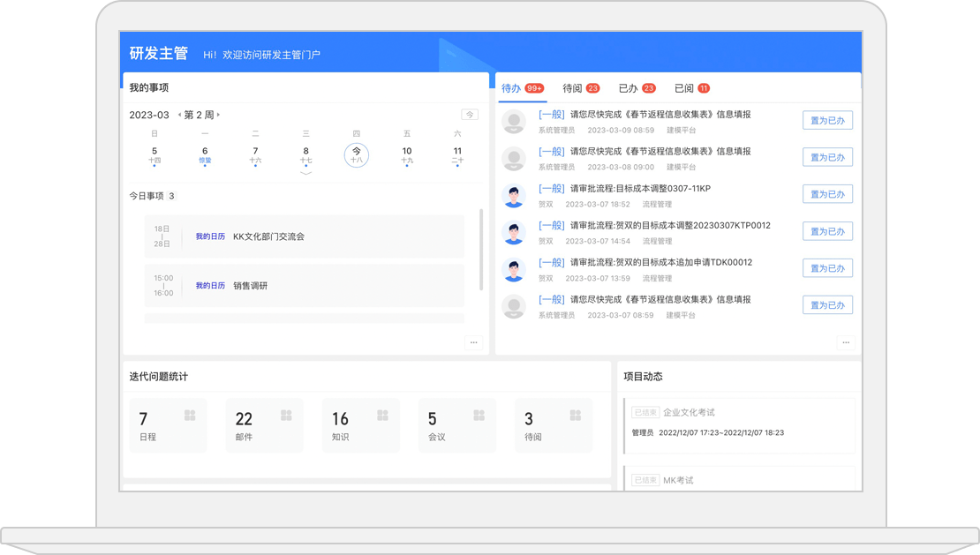Open the more menu in 我的事项 panel
The height and width of the screenshot is (555, 980).
(x=473, y=342)
